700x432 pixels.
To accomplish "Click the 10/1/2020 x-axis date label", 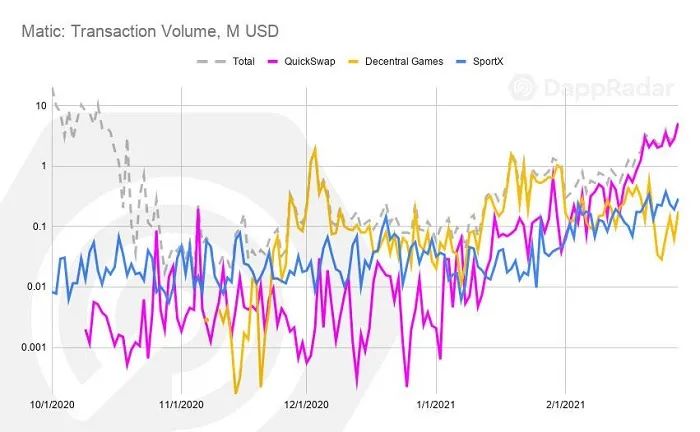I will coord(52,405).
